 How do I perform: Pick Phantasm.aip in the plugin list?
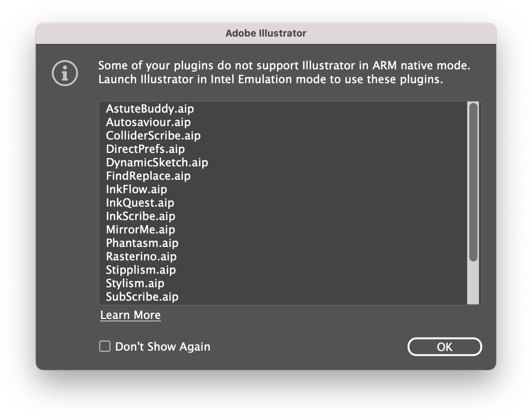pos(142,243)
